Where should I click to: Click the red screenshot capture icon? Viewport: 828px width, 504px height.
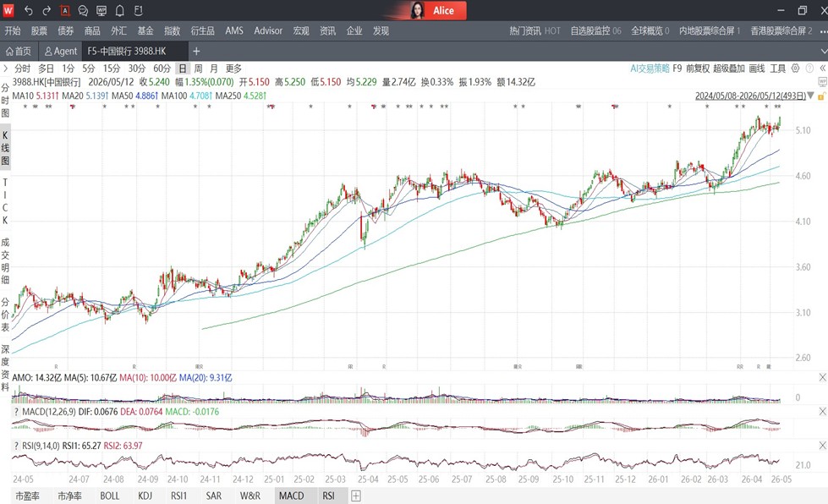(x=65, y=10)
